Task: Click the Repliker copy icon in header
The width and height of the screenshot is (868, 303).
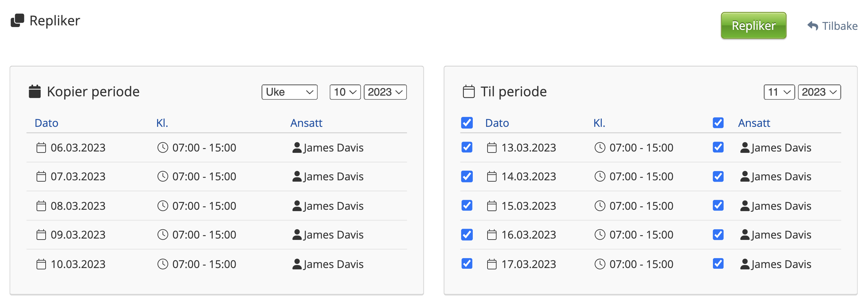Action: point(17,21)
